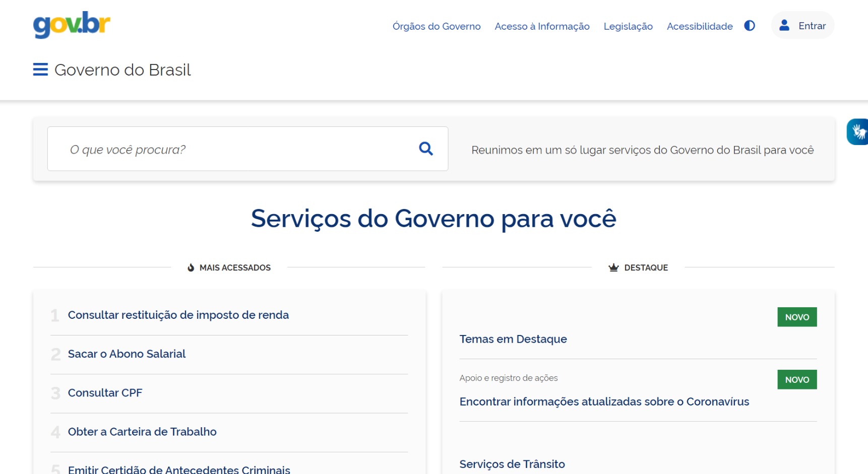This screenshot has width=868, height=474.
Task: Click the NOVO badge on Coronavírus item
Action: click(797, 379)
